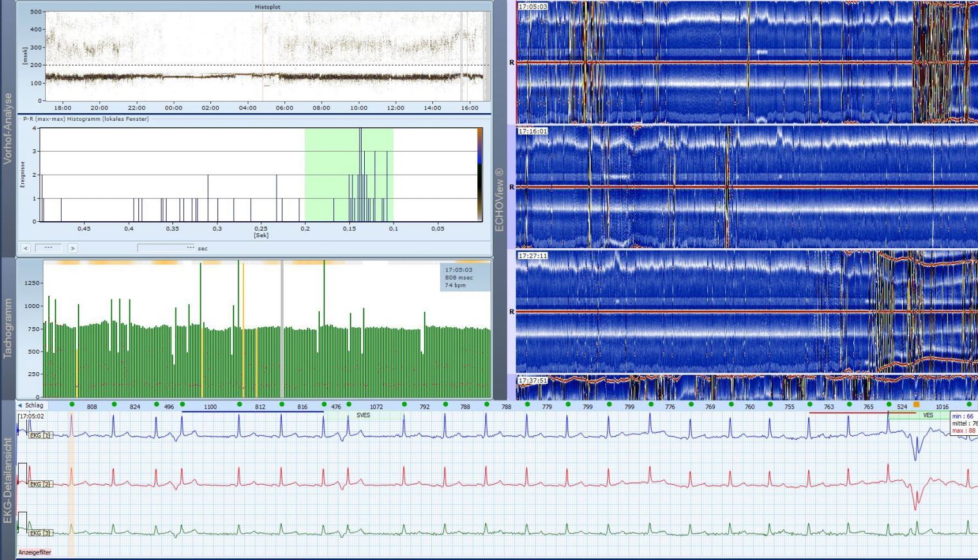Select the Vorhof-Analyse side tab
The image size is (978, 560).
[x=8, y=129]
